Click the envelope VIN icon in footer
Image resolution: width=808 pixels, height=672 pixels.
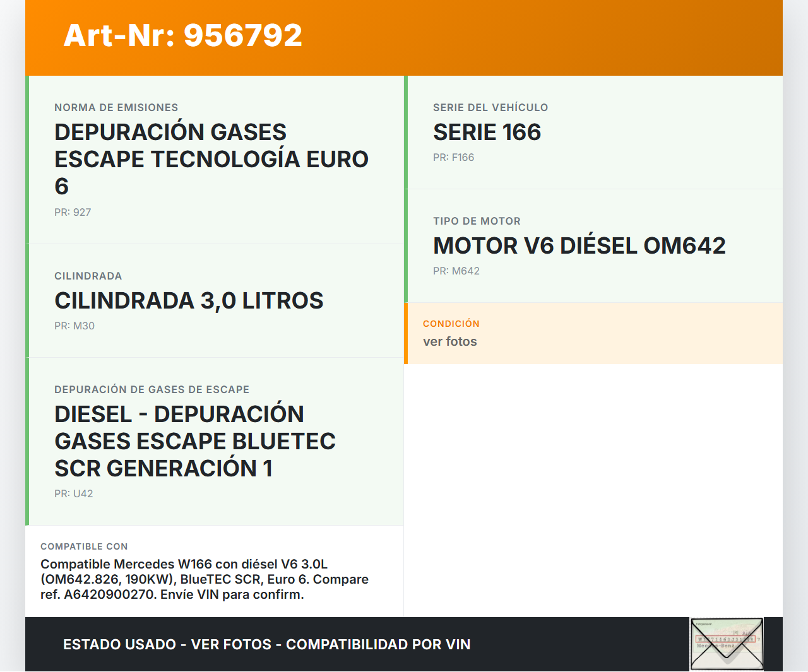pyautogui.click(x=727, y=644)
